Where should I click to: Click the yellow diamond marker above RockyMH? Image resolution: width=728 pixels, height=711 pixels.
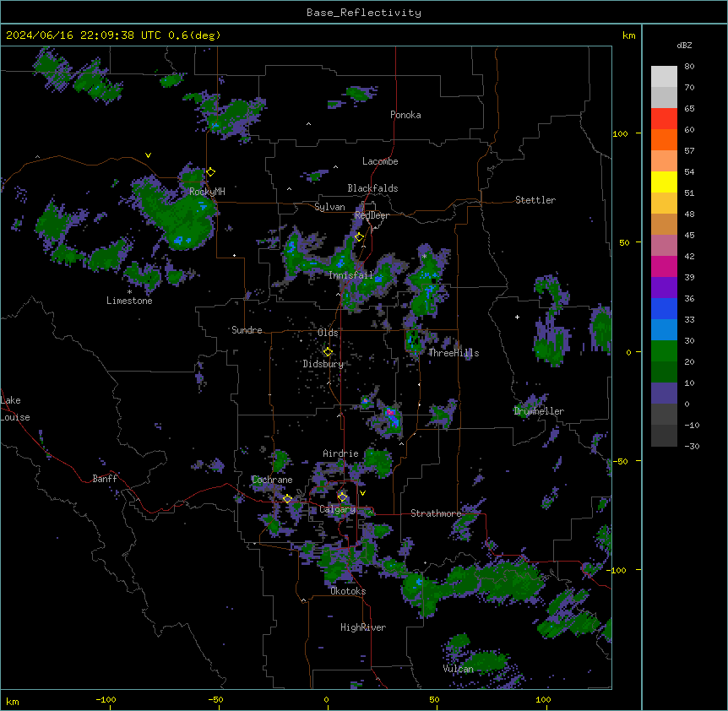tap(211, 172)
